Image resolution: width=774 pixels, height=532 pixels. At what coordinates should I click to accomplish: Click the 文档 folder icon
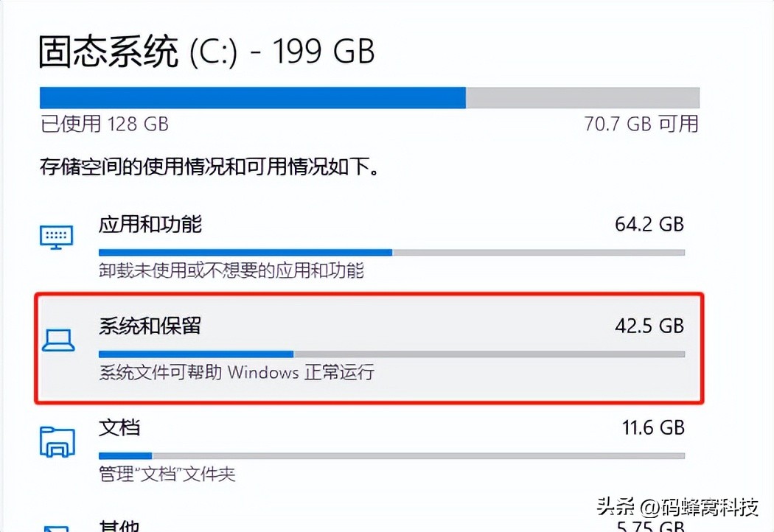(x=57, y=439)
